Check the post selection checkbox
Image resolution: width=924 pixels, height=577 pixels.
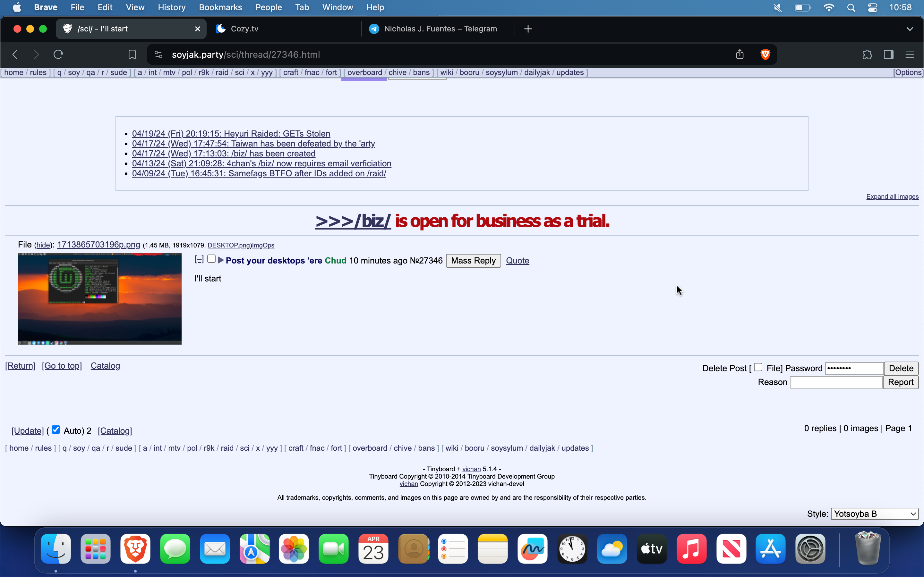tap(211, 259)
